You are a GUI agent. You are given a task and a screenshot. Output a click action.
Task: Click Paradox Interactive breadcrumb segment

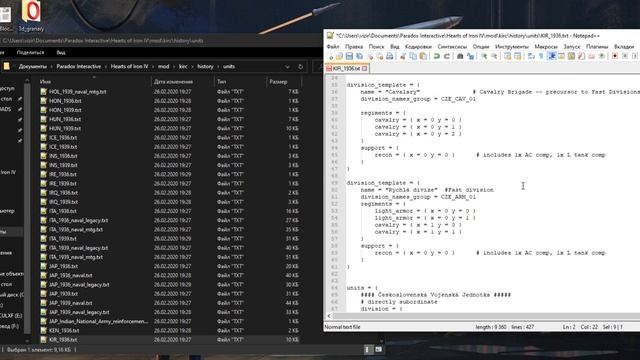coord(79,67)
